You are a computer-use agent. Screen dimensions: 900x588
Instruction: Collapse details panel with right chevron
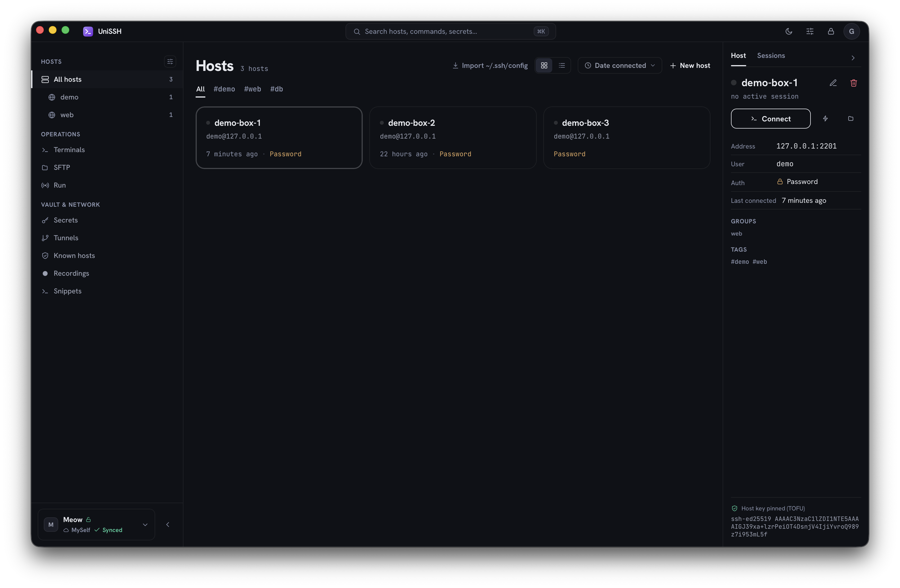click(853, 58)
